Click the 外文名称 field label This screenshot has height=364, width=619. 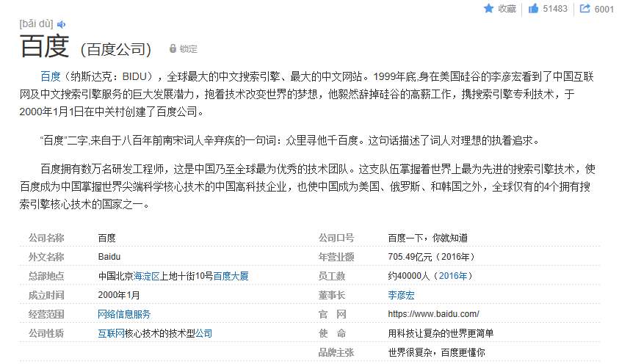tap(46, 257)
